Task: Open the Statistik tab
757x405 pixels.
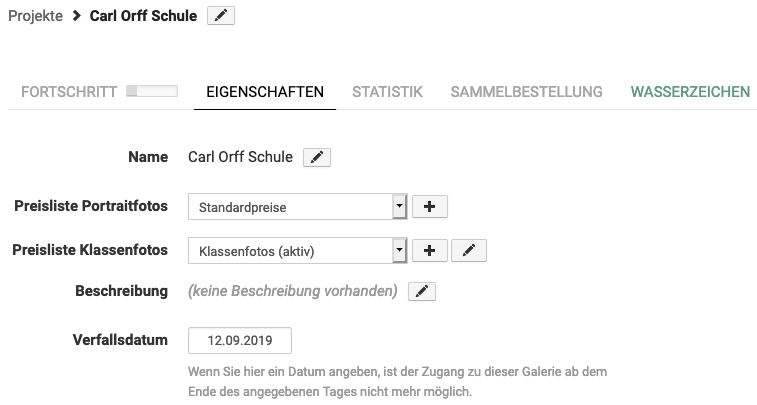Action: point(387,92)
